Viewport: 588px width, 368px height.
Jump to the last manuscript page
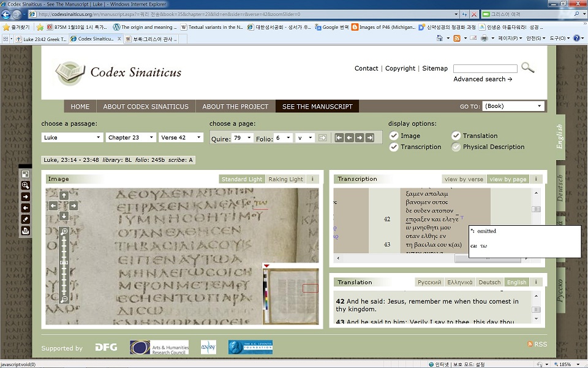(370, 138)
